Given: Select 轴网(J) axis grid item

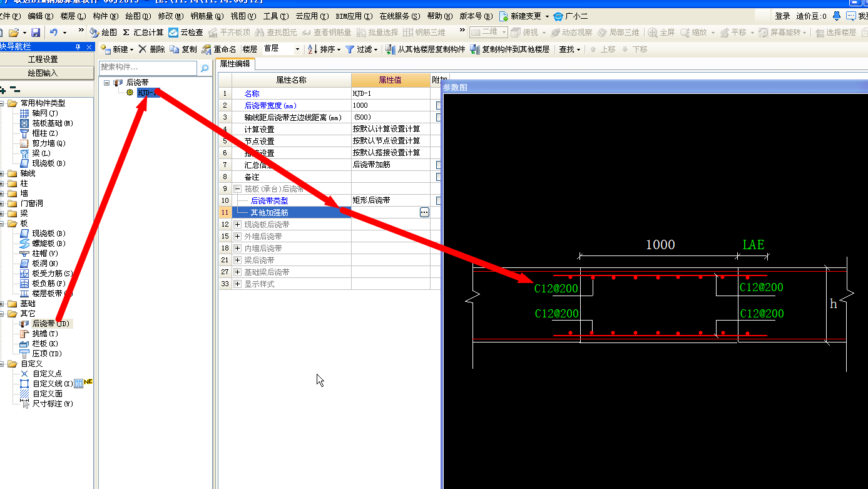Looking at the screenshot, I should point(44,113).
